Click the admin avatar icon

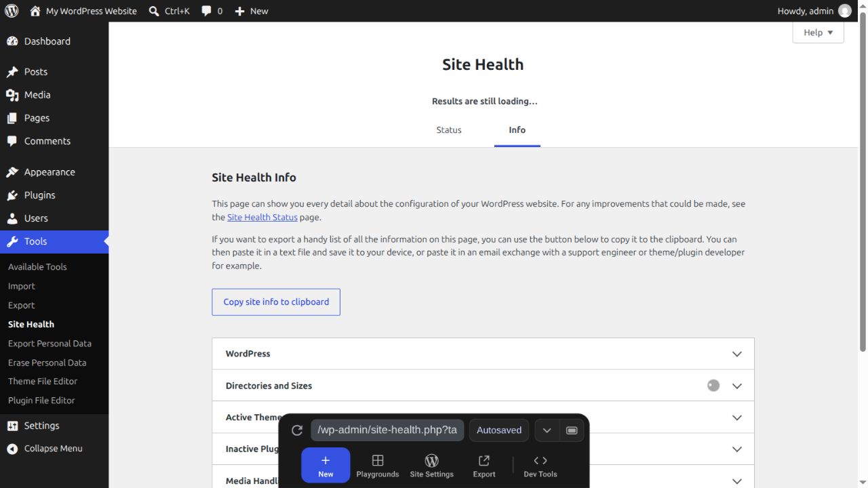coord(845,11)
